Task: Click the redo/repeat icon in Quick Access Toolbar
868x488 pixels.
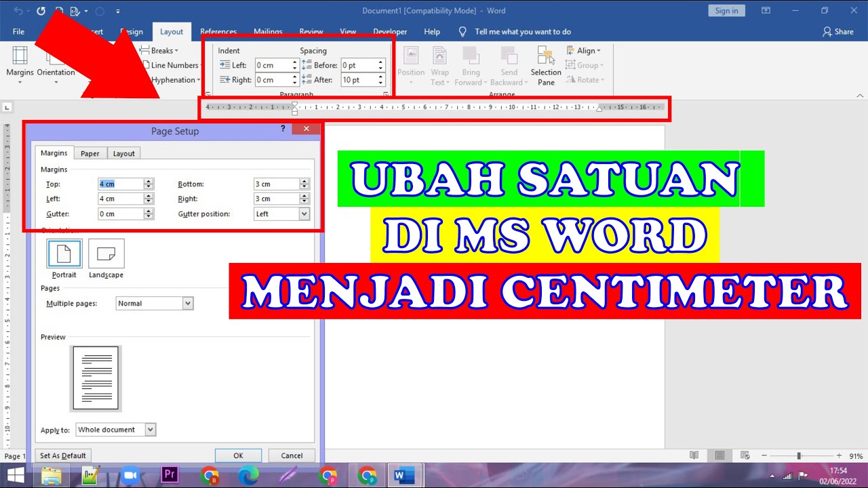Action: pyautogui.click(x=41, y=11)
